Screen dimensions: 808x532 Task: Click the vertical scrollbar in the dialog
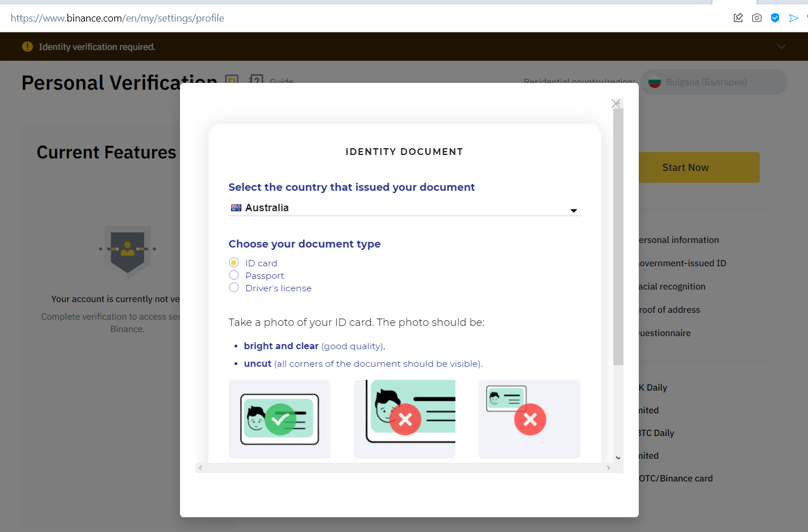[x=618, y=237]
